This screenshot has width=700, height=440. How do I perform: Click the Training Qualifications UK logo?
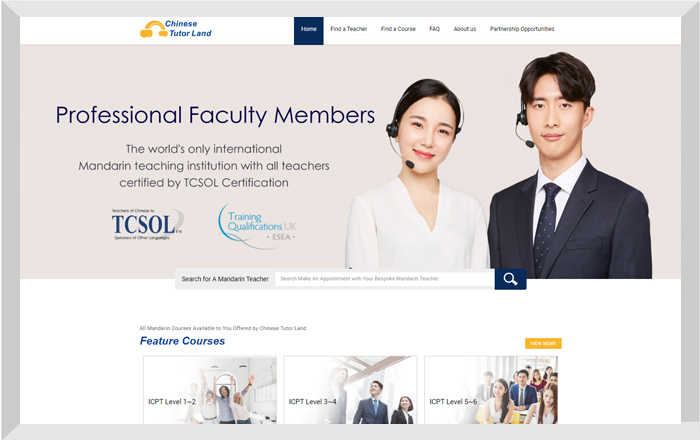point(258,226)
